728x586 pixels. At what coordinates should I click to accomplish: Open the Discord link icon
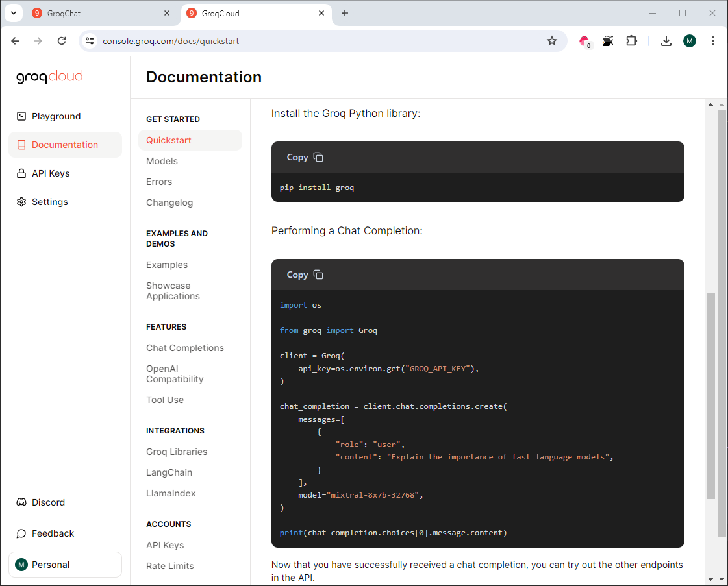coord(21,502)
